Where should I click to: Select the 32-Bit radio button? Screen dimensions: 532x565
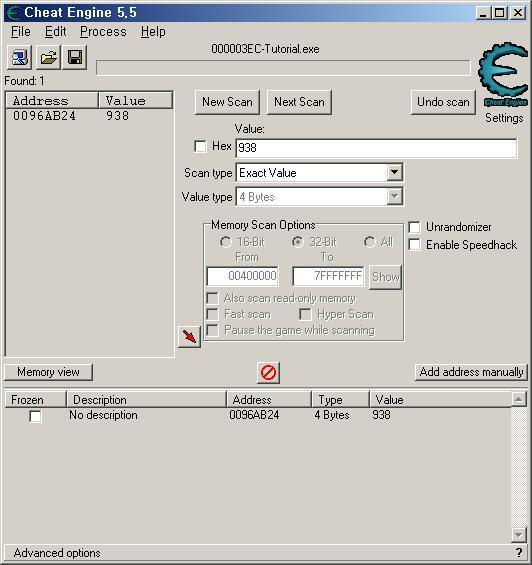point(298,242)
